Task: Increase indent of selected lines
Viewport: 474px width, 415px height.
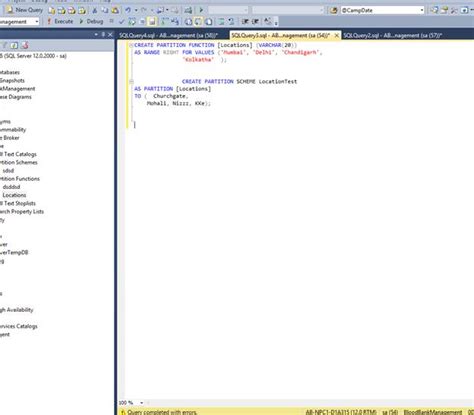Action: click(x=255, y=22)
